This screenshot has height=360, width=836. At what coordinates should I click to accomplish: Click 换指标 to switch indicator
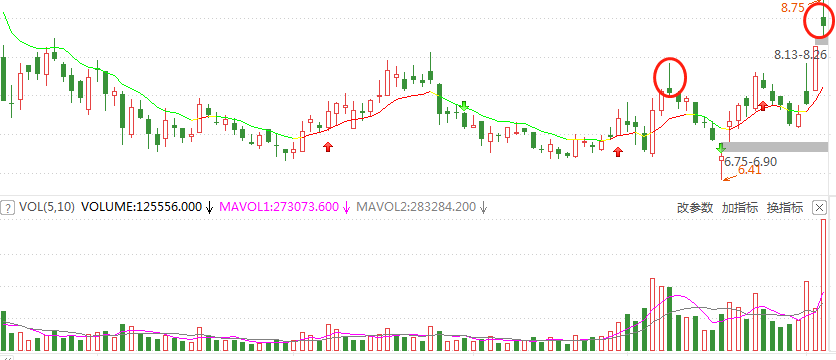pyautogui.click(x=785, y=207)
